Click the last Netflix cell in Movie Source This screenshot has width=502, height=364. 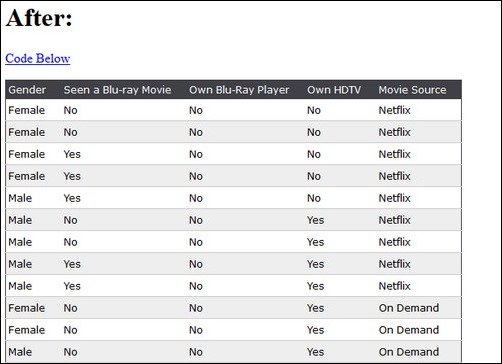(x=394, y=286)
